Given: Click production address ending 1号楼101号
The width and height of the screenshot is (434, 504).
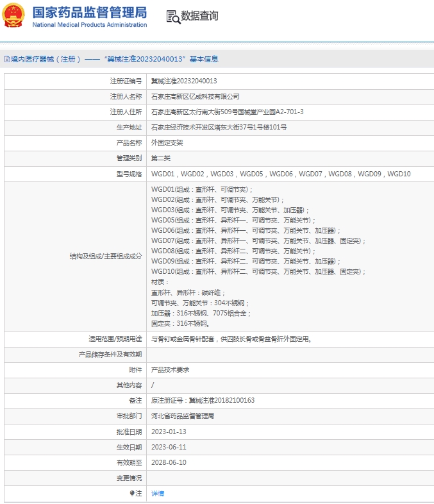Looking at the screenshot, I should click(x=219, y=128).
